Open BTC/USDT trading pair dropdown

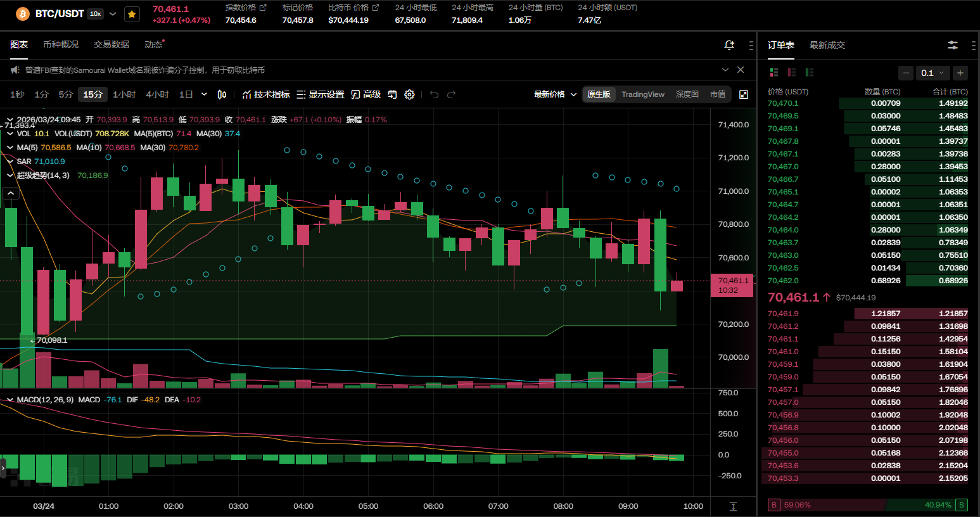pos(113,14)
